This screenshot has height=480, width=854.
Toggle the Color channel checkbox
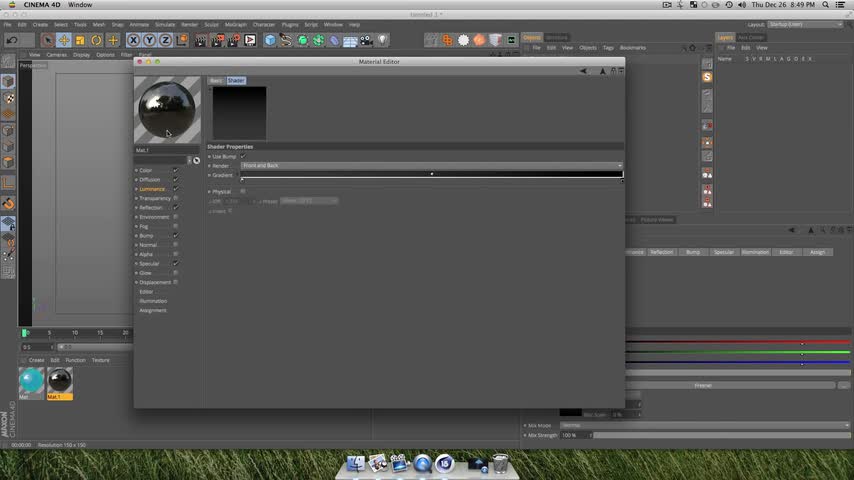[175, 170]
